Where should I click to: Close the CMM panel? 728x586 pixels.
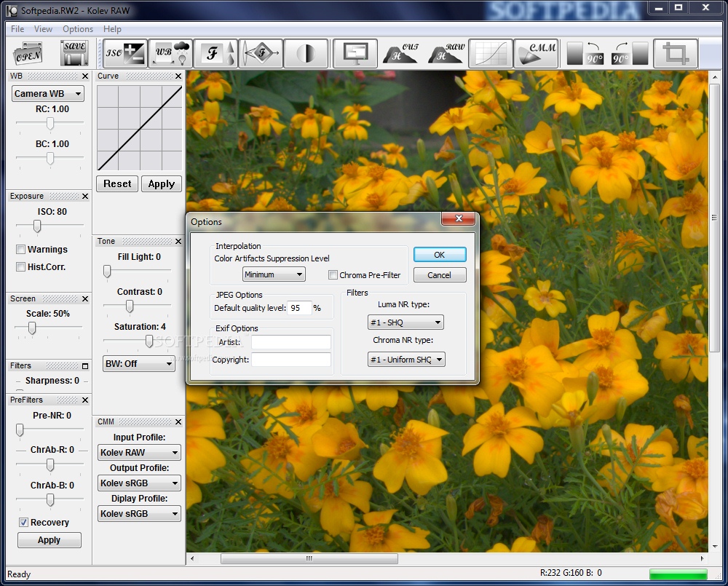pyautogui.click(x=178, y=422)
